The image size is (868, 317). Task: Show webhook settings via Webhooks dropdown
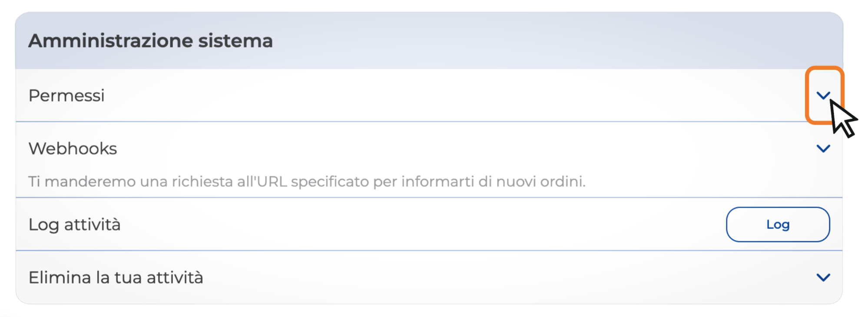click(x=823, y=149)
